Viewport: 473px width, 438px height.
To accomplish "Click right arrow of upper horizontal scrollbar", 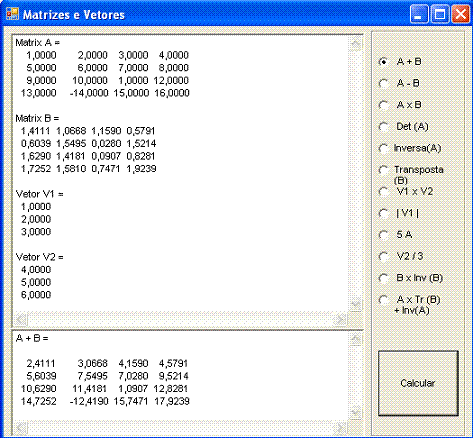I will pyautogui.click(x=341, y=319).
